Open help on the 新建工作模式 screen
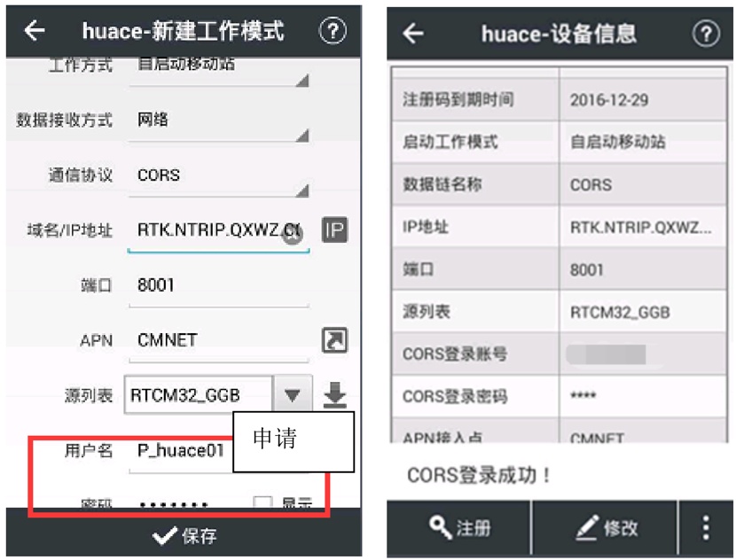Screen dimensions: 736x560 click(333, 31)
